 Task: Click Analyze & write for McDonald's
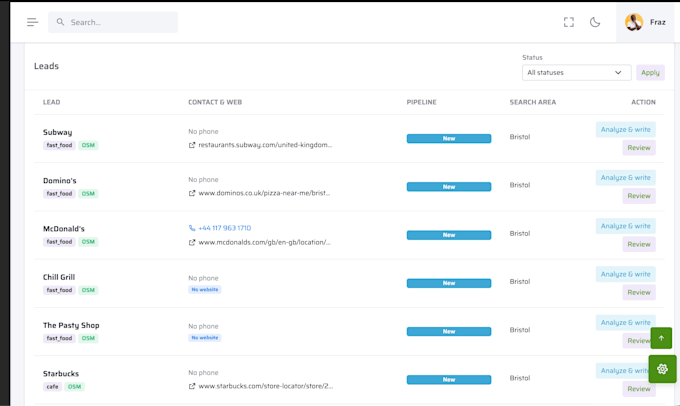(x=625, y=226)
